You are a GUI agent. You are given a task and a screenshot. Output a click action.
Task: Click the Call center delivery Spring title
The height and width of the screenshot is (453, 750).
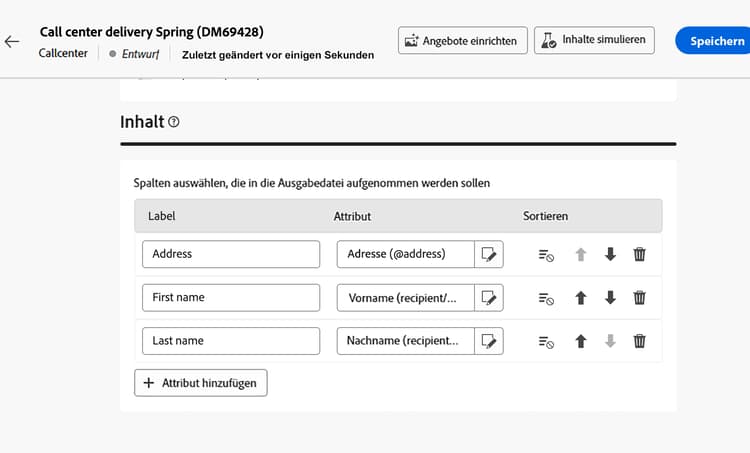152,32
